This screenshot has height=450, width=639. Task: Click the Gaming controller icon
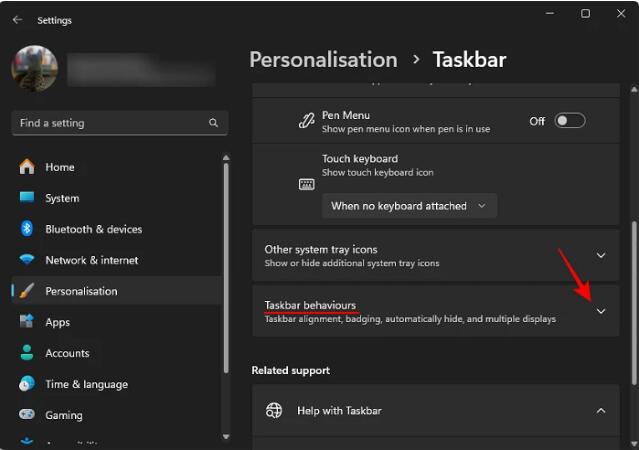[x=27, y=415]
